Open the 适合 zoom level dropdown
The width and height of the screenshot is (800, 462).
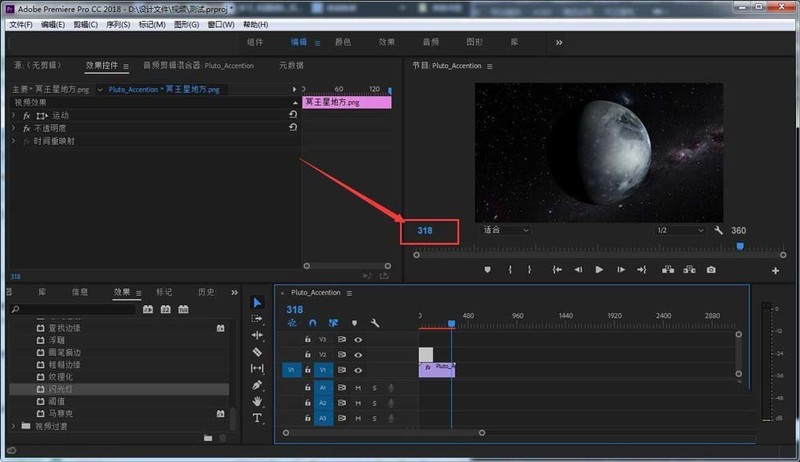pos(506,230)
